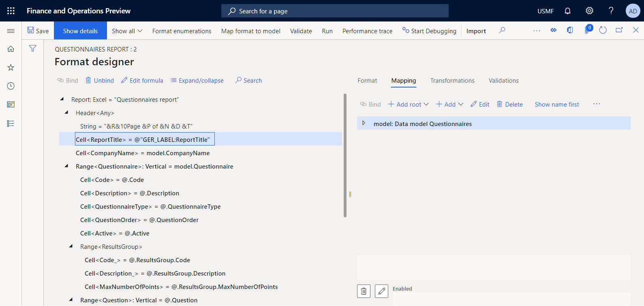Image resolution: width=644 pixels, height=306 pixels.
Task: Click Unbind in the format tree toolbar
Action: [100, 80]
